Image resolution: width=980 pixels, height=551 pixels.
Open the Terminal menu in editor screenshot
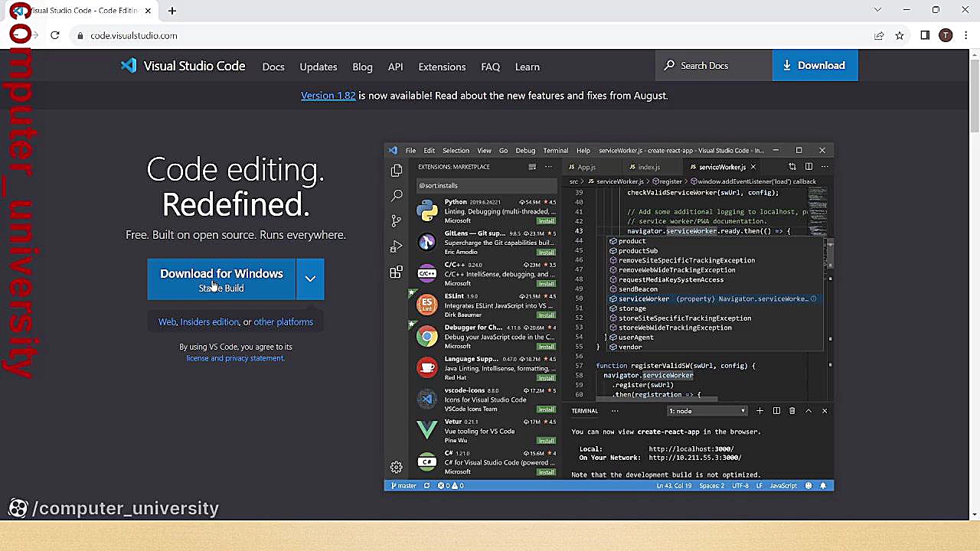(x=555, y=151)
